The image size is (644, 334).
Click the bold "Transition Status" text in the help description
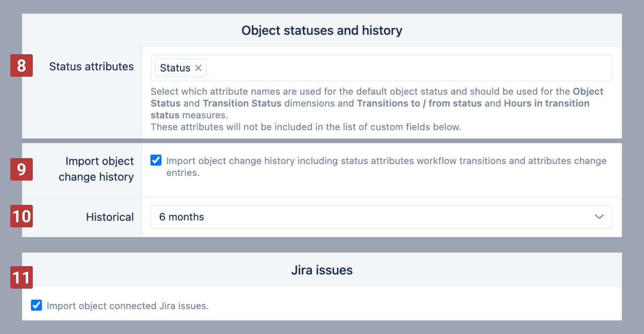(x=242, y=103)
